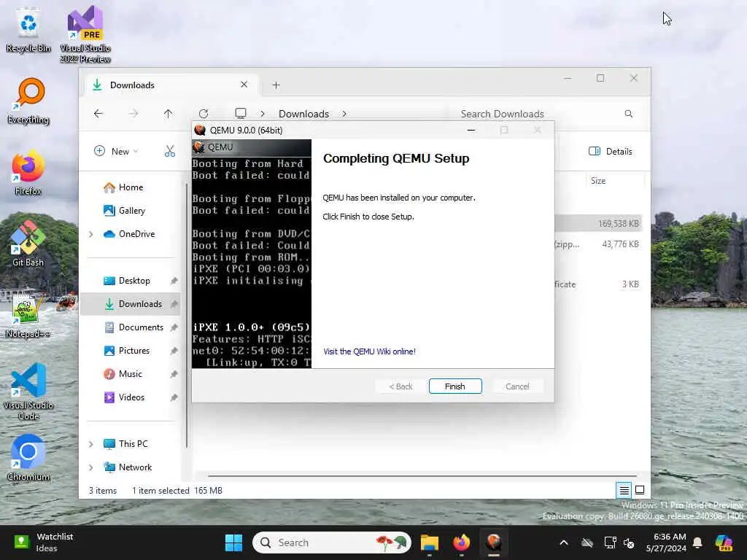Open Videos in quick access list

pyautogui.click(x=131, y=397)
